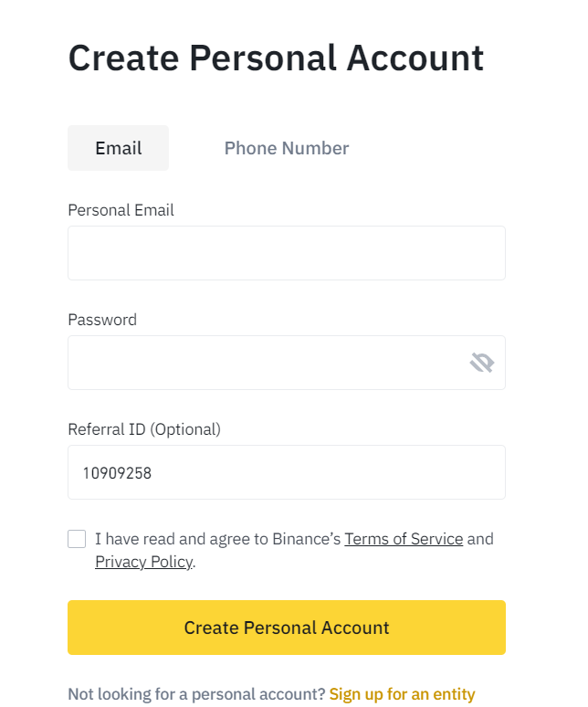The height and width of the screenshot is (707, 588).
Task: Click the prefilled 10909258 referral code
Action: point(117,473)
